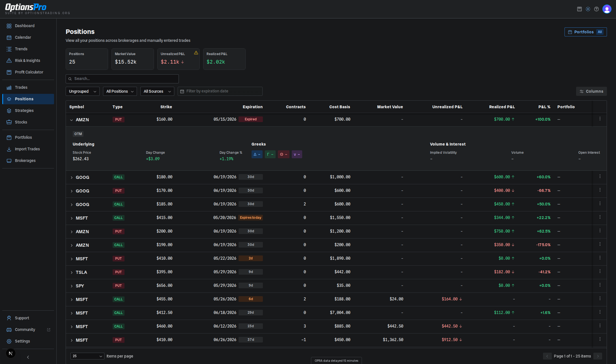Open the All Sources dropdown
Image resolution: width=616 pixels, height=364 pixels.
point(157,91)
